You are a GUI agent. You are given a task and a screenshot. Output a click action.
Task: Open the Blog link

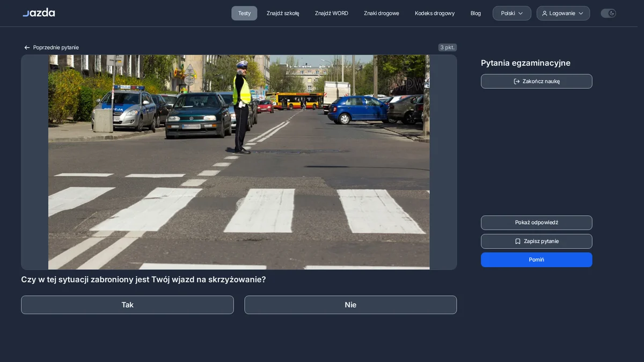[475, 13]
